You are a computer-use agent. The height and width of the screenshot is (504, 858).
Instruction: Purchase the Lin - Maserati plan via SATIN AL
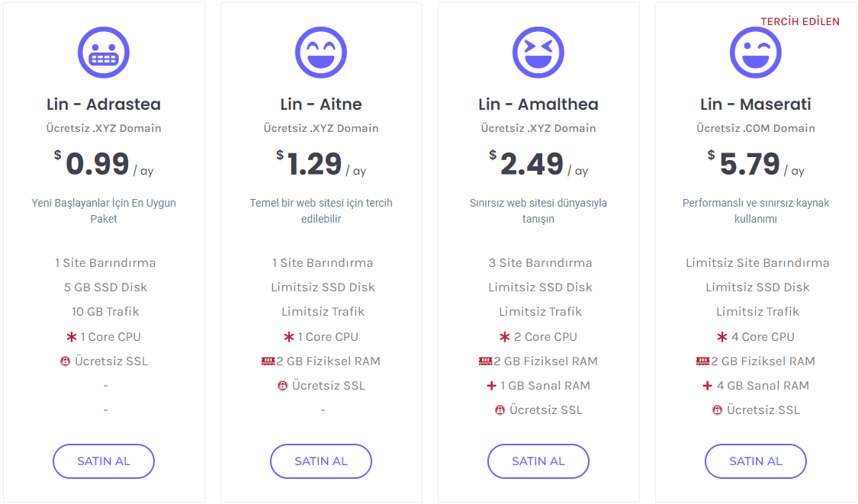pos(756,461)
